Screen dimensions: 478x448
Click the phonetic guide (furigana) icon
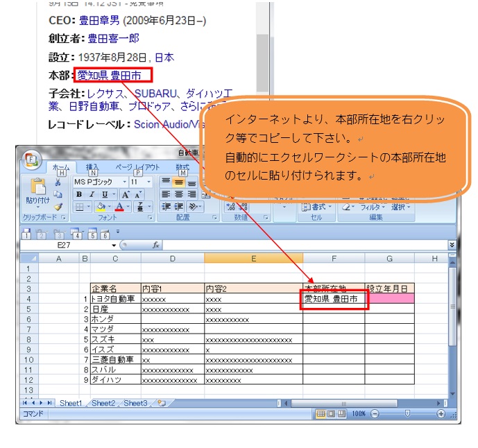pos(140,207)
